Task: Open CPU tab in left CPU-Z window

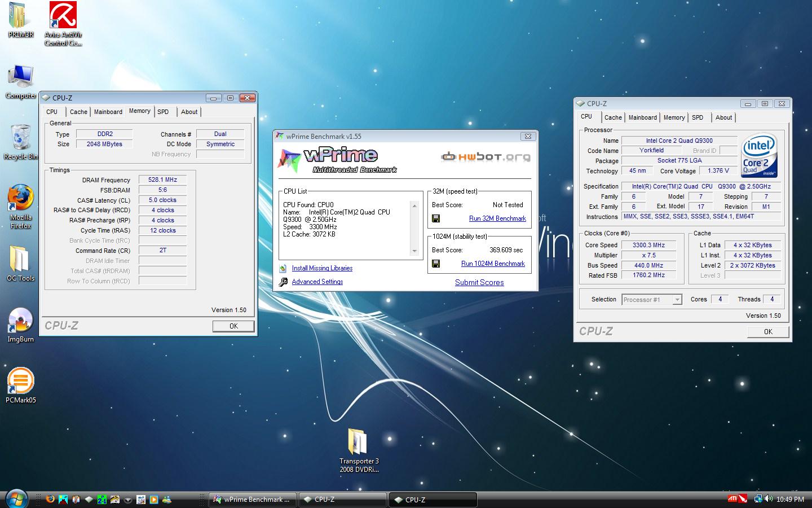Action: coord(52,112)
